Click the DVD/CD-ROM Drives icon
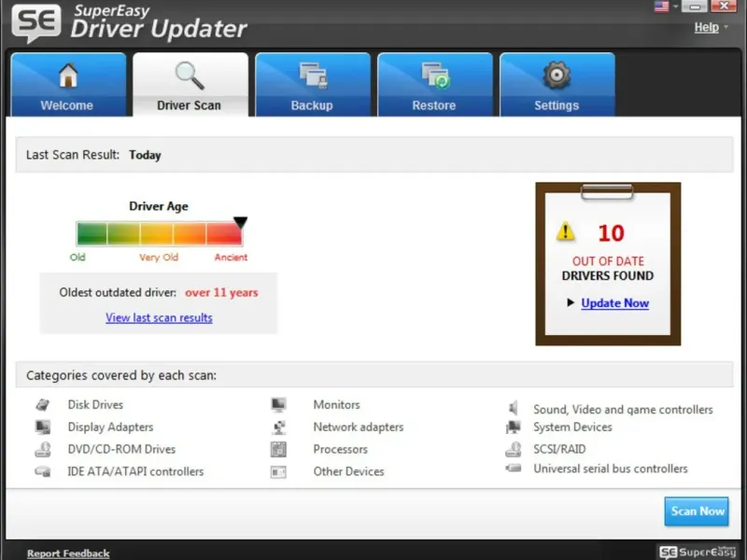This screenshot has width=747, height=560. pyautogui.click(x=43, y=449)
